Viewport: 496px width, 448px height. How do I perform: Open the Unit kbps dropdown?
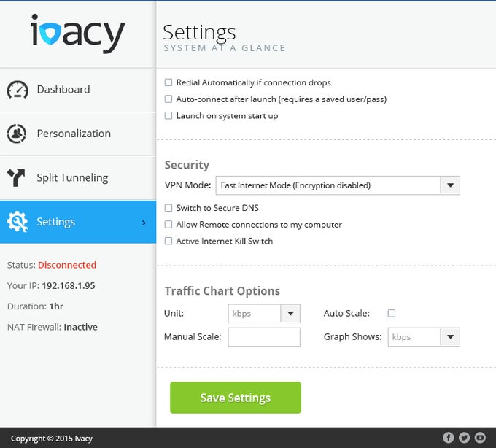point(290,314)
